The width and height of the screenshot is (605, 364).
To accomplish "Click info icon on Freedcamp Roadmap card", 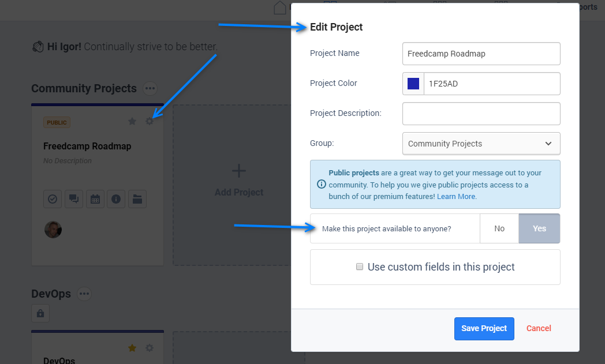I will (116, 199).
